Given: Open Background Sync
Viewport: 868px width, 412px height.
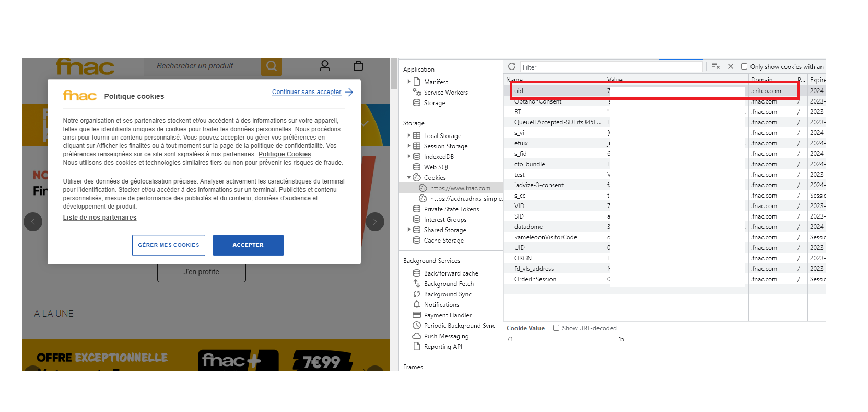Looking at the screenshot, I should tap(448, 294).
